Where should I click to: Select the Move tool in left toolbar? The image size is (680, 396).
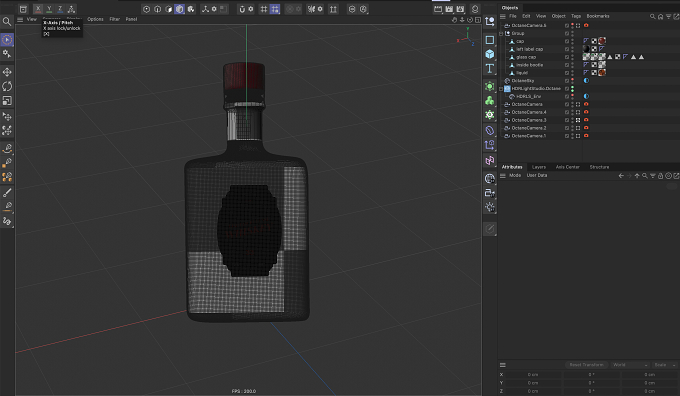click(x=7, y=72)
